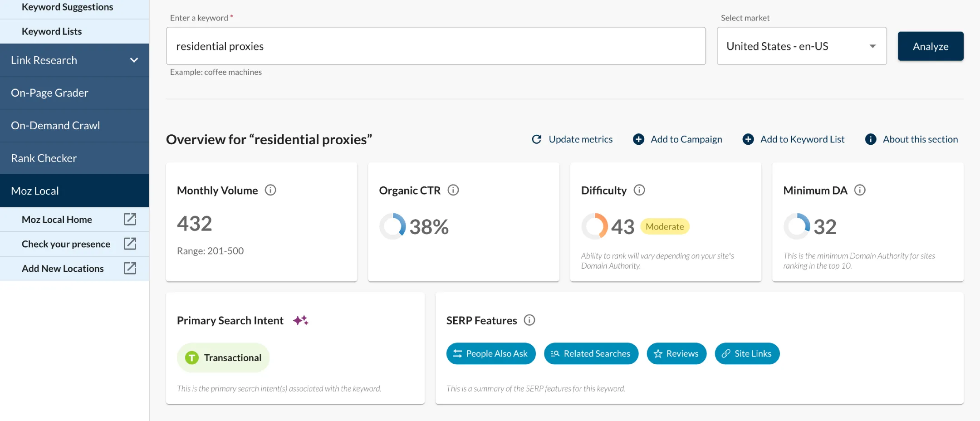The image size is (980, 421).
Task: Click the People Also Ask SERP feature
Action: pyautogui.click(x=490, y=353)
